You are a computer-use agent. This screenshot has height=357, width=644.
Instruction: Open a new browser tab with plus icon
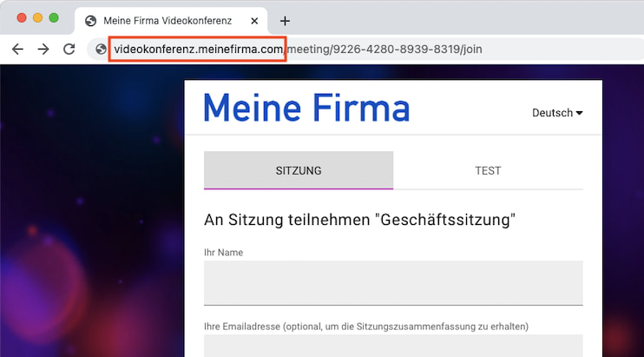click(285, 21)
